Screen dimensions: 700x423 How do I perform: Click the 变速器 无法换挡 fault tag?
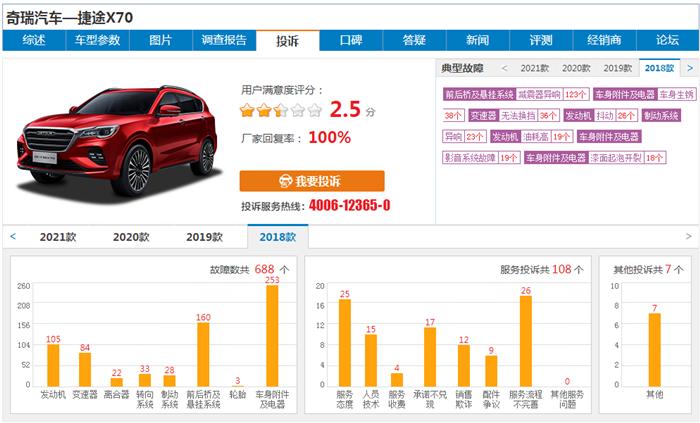tap(514, 116)
